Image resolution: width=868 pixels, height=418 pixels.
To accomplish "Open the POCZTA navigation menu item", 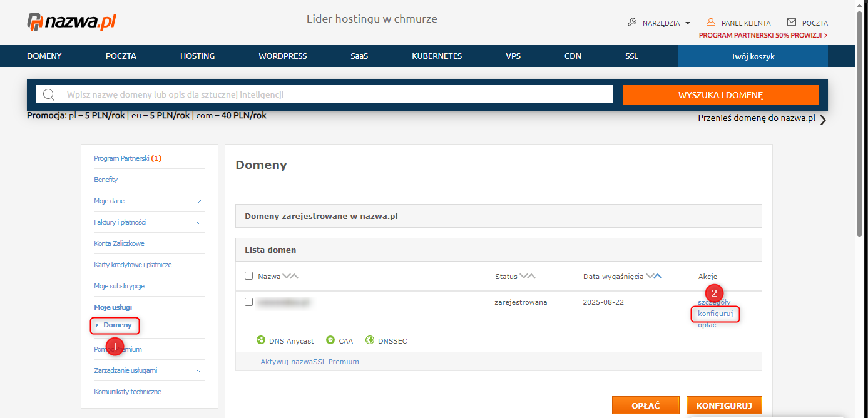I will click(121, 56).
